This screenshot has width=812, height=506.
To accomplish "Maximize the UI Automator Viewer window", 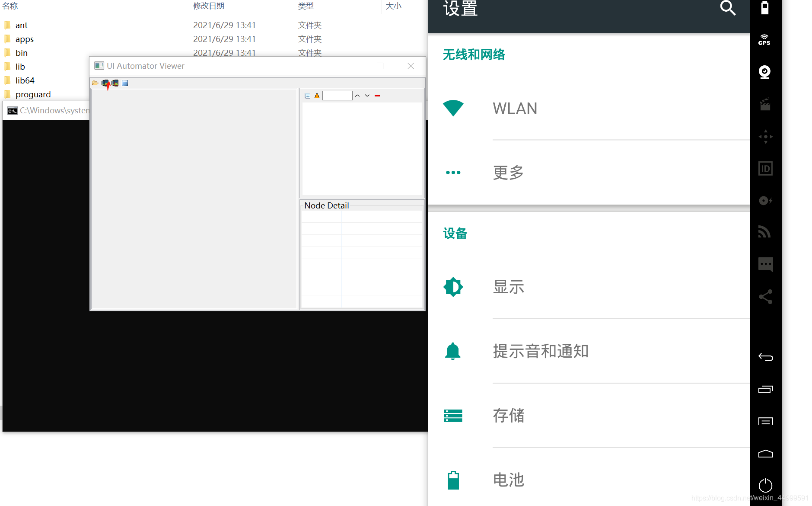I will (x=380, y=66).
